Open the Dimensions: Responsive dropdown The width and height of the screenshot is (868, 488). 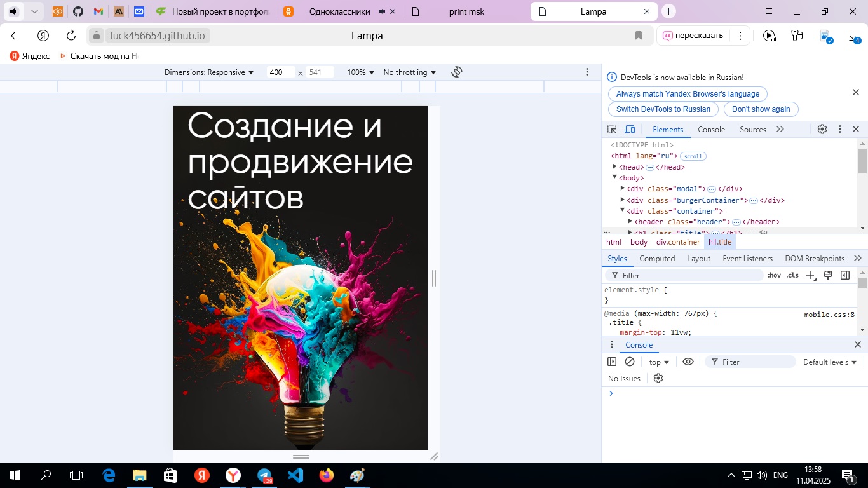[209, 72]
